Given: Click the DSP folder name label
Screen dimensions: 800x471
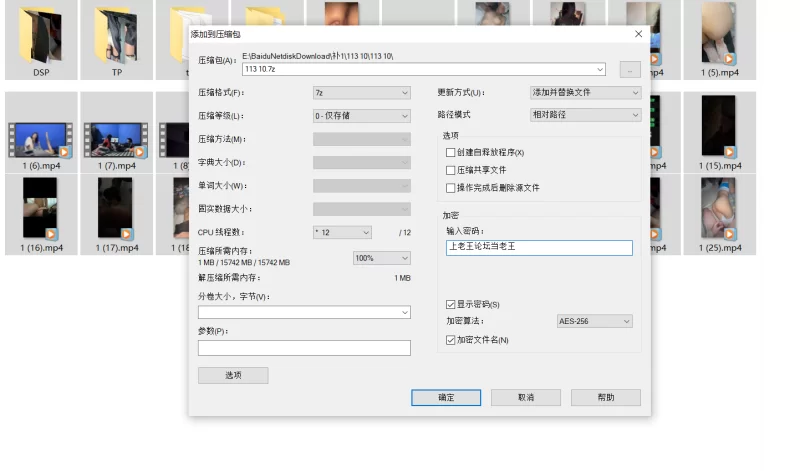Looking at the screenshot, I should point(41,72).
